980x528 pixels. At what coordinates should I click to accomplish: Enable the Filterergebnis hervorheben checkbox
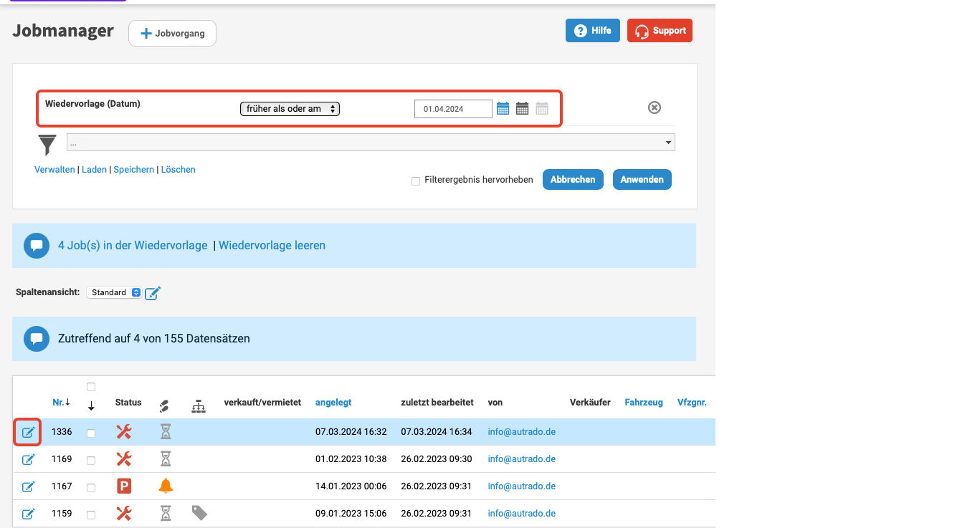point(416,181)
